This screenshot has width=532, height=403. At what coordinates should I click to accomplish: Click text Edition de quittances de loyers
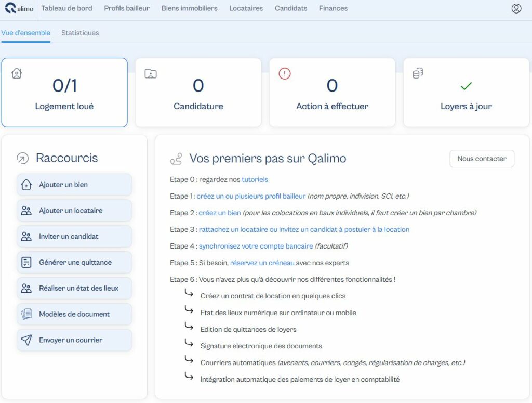[x=248, y=329]
